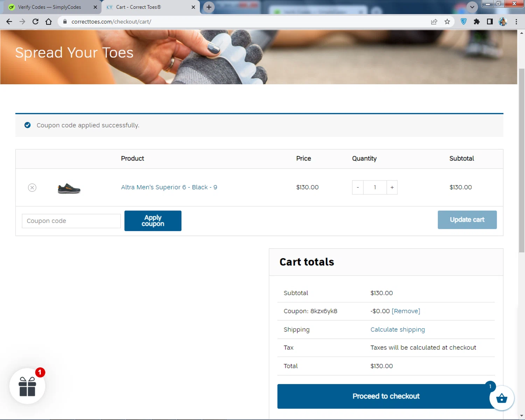Switch to Verify Codes — SimplyCodes tab

[x=49, y=7]
